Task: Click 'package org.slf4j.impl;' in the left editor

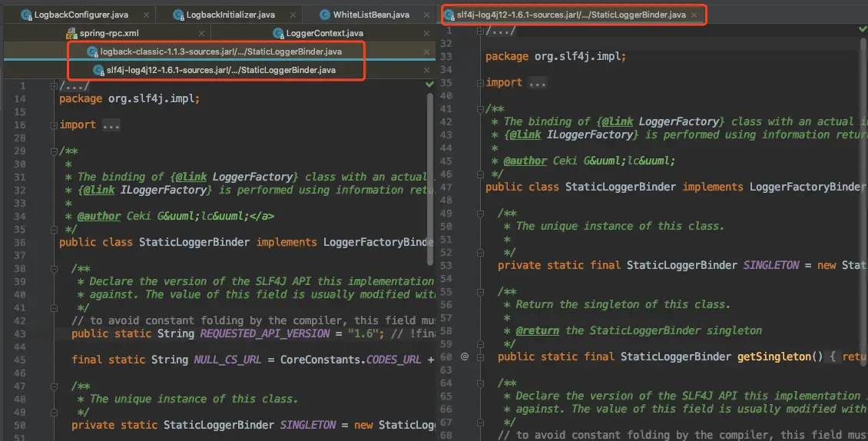Action: (x=130, y=98)
